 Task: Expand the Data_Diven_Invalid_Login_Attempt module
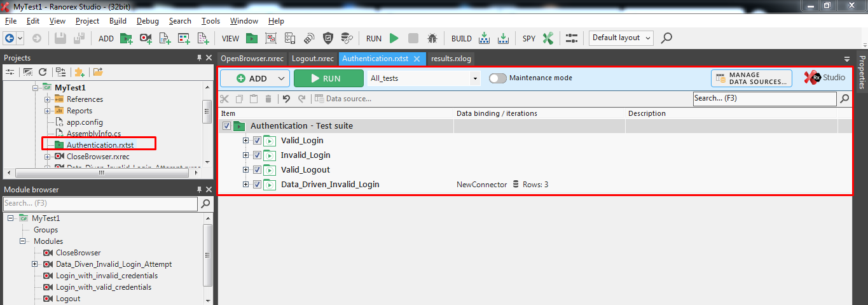pos(34,264)
